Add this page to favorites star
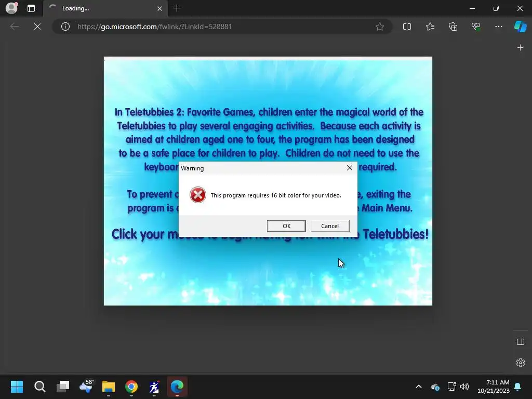 [380, 26]
